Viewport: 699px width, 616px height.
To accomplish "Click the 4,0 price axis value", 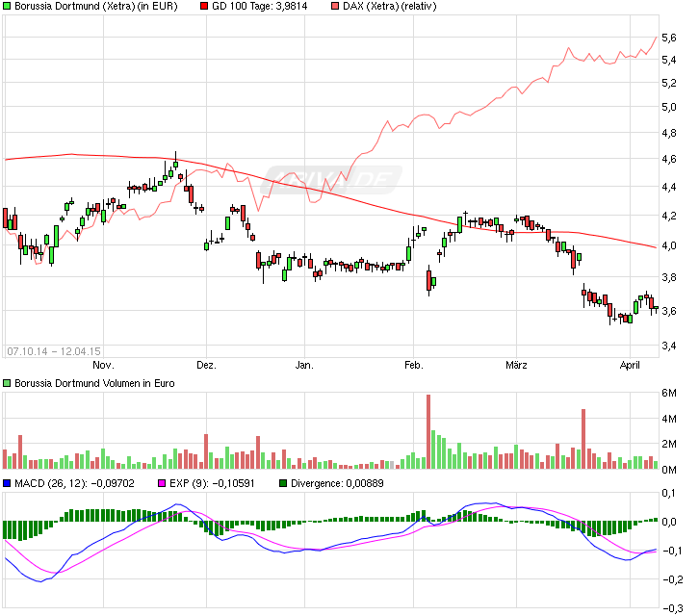I will click(669, 245).
